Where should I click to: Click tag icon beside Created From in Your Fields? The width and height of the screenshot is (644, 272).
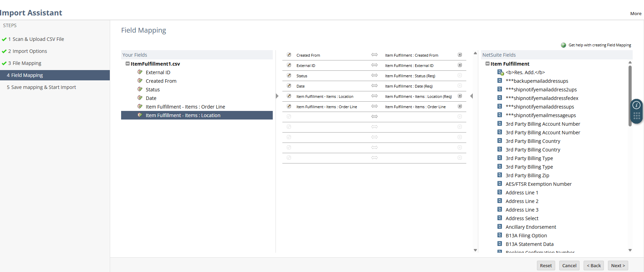click(x=140, y=81)
